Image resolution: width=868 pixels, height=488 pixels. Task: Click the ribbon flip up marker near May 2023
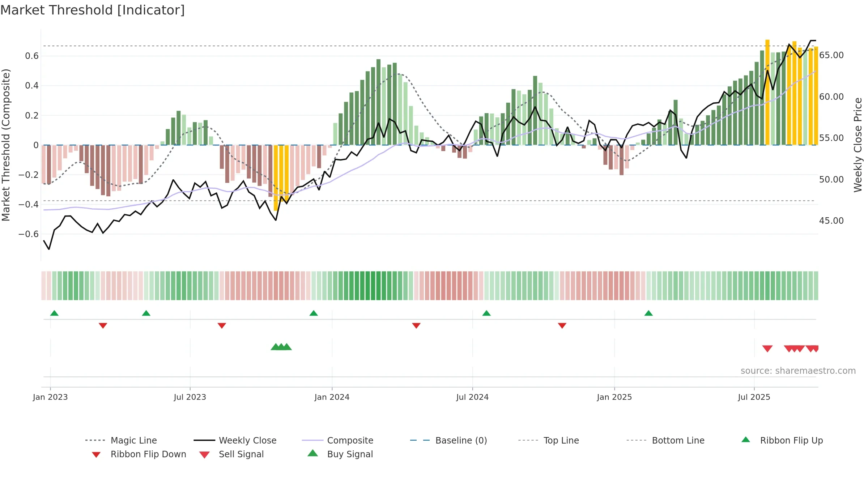coord(146,313)
